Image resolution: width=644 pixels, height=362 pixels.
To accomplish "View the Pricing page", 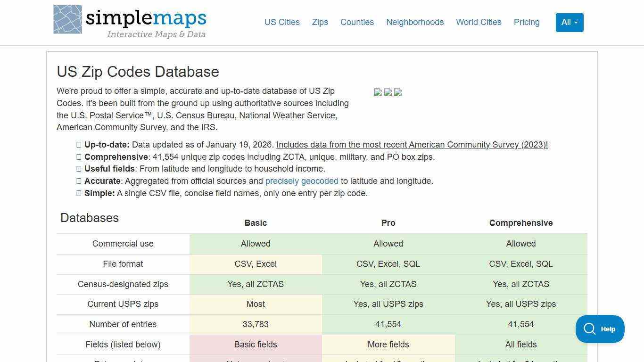I will click(527, 22).
